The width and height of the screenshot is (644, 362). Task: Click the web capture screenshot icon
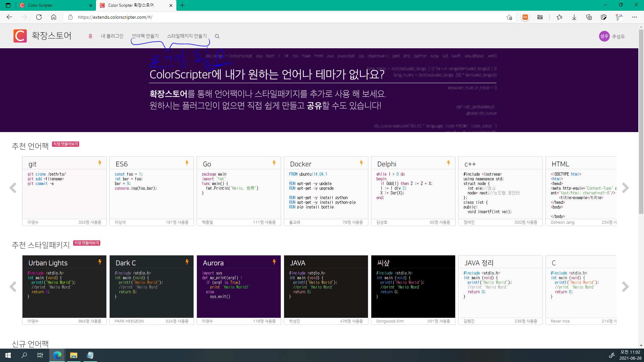pyautogui.click(x=604, y=17)
